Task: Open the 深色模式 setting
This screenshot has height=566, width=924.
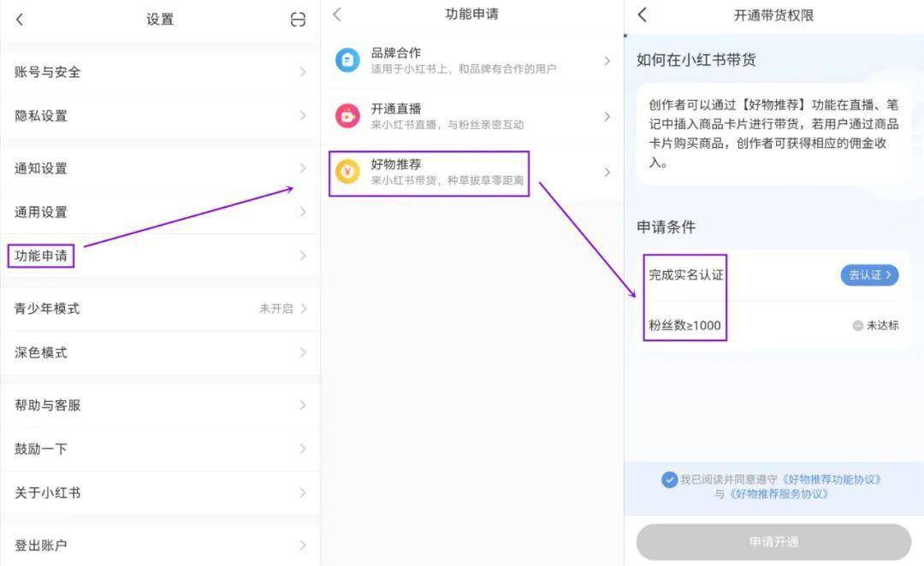Action: point(160,352)
